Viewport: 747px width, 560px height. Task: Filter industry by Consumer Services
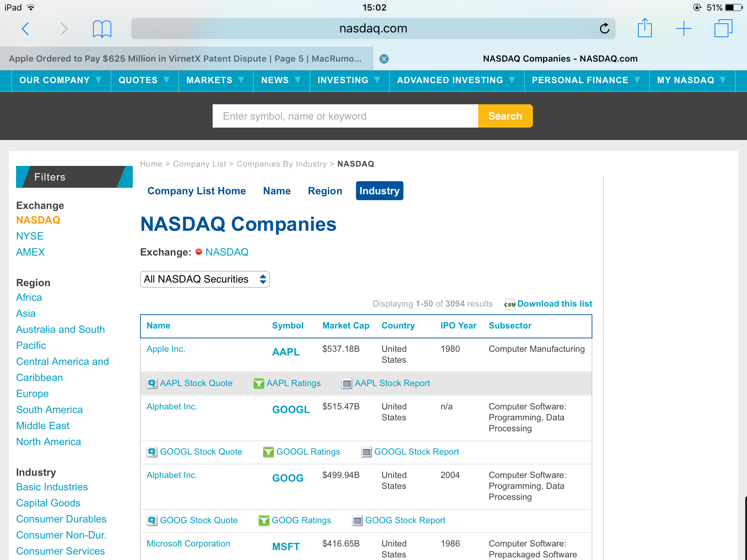pos(61,551)
